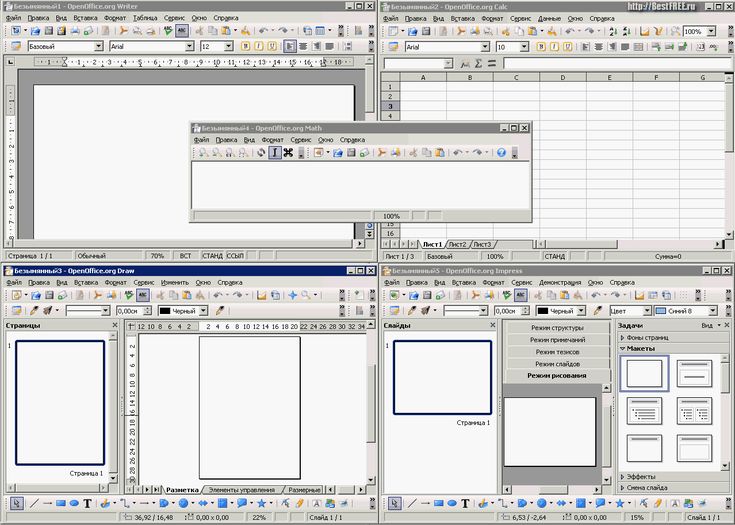The height and width of the screenshot is (525, 735).
Task: Click the '70%' zoom field in Writer status bar
Action: coord(157,255)
